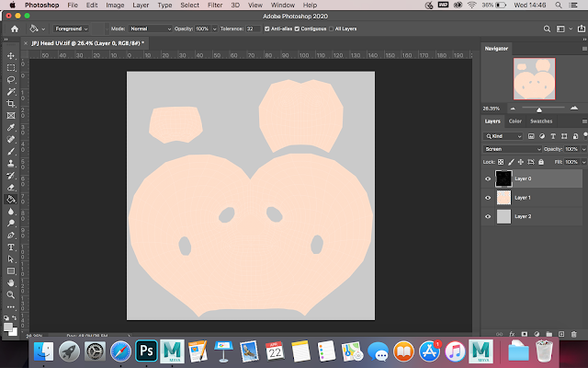Select the Dodge tool
588x368 pixels.
click(x=11, y=223)
